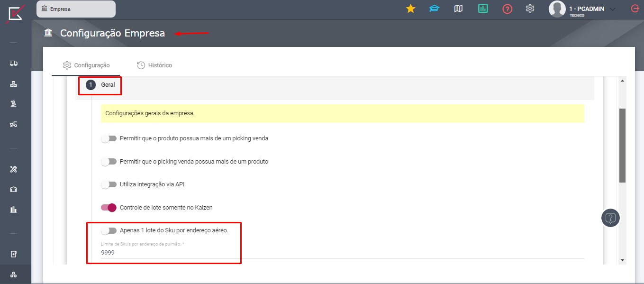644x284 pixels.
Task: Click the bank icon beside page title
Action: click(x=48, y=33)
